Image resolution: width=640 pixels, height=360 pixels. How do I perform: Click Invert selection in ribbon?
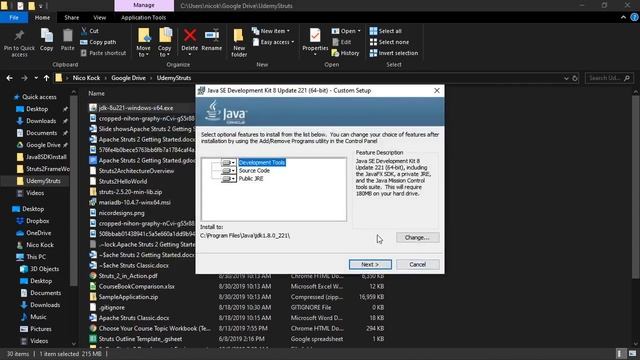[393, 53]
